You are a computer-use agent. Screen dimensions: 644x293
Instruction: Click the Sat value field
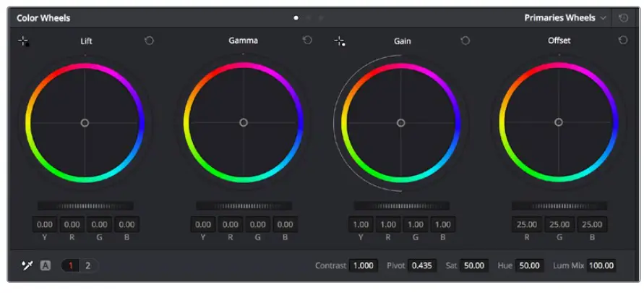click(474, 266)
